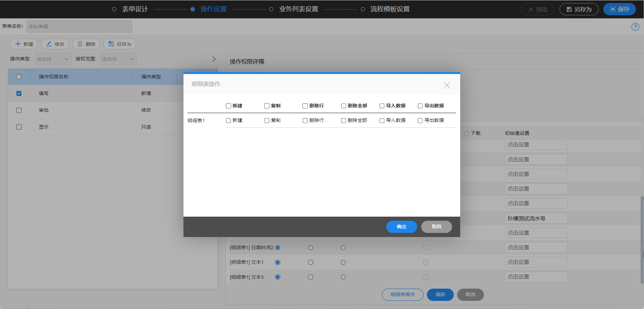
Task: Click the 审批 permission name
Action: (x=44, y=110)
